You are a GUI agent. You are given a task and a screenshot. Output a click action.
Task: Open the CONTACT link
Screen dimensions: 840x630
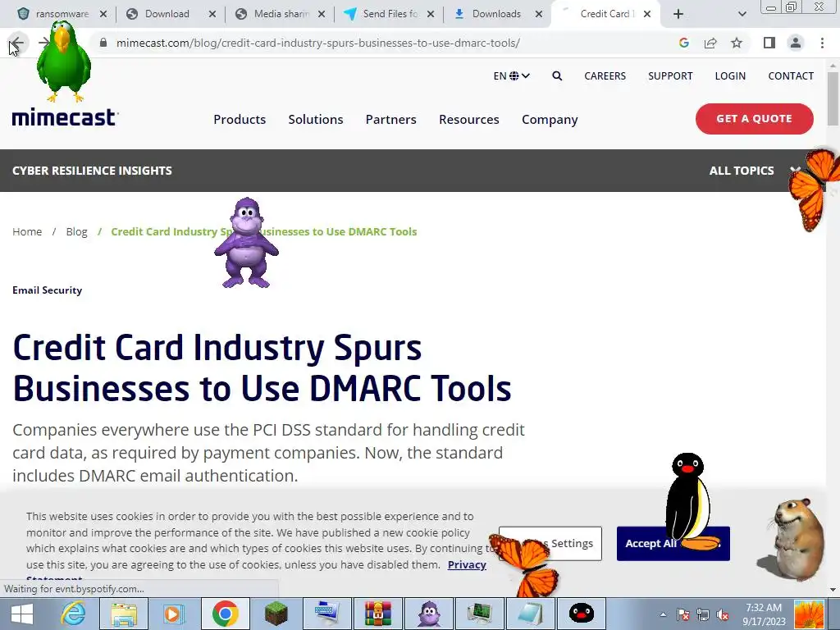coord(791,76)
